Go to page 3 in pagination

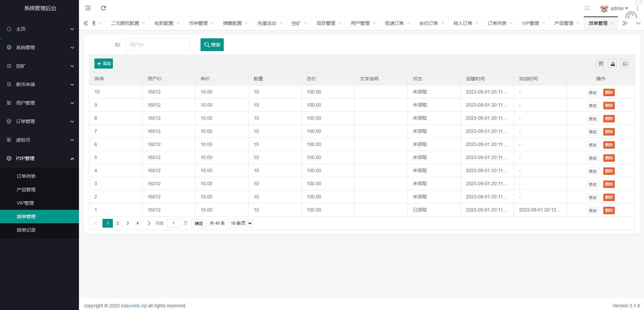(x=128, y=223)
